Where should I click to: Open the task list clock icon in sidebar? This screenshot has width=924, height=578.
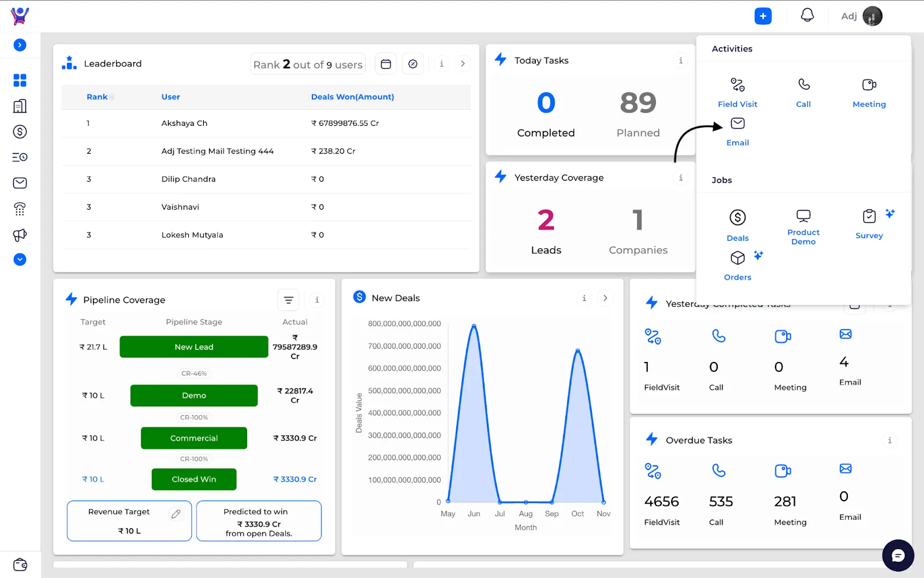[x=20, y=157]
